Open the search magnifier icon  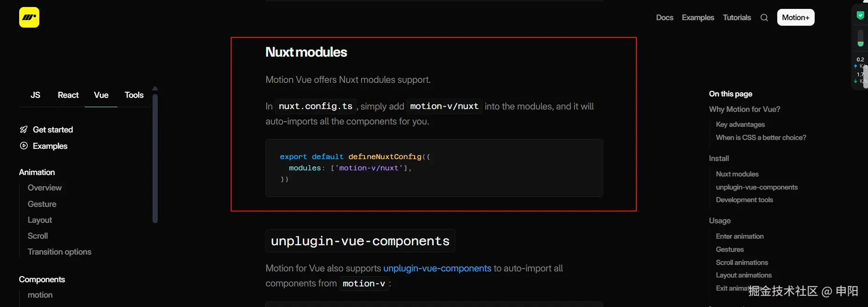(x=764, y=18)
